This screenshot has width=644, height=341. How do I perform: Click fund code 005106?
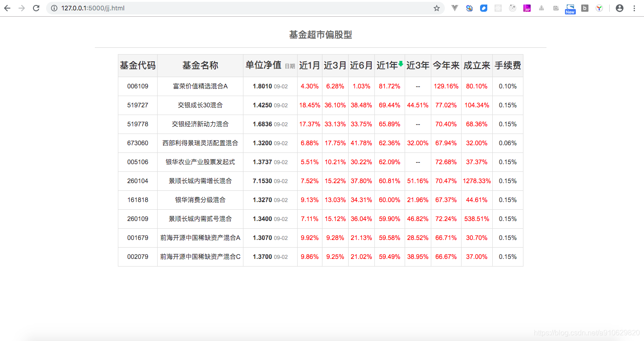pyautogui.click(x=138, y=162)
